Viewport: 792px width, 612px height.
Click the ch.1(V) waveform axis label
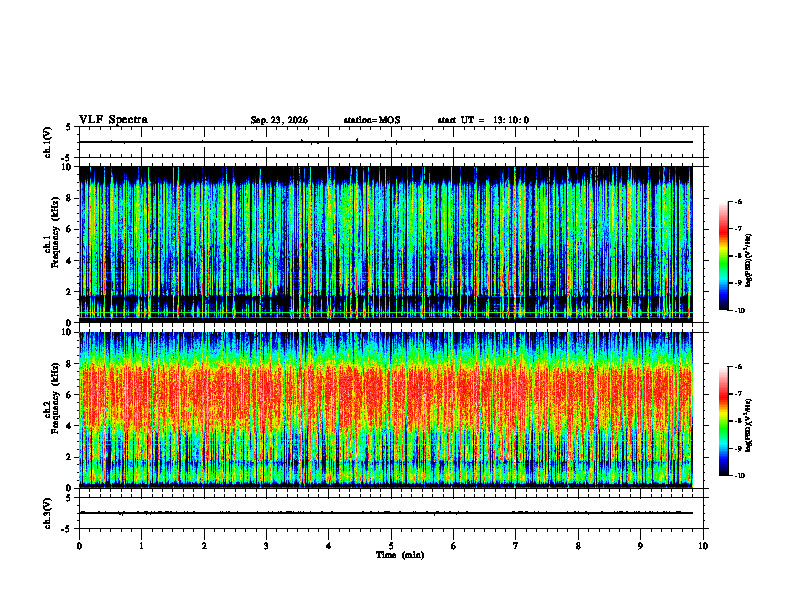tap(47, 142)
